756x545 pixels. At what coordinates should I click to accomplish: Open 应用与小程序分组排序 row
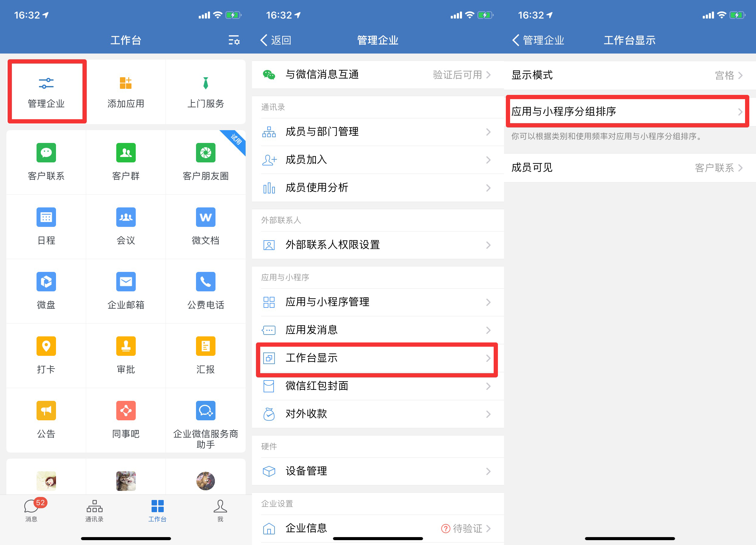click(627, 111)
